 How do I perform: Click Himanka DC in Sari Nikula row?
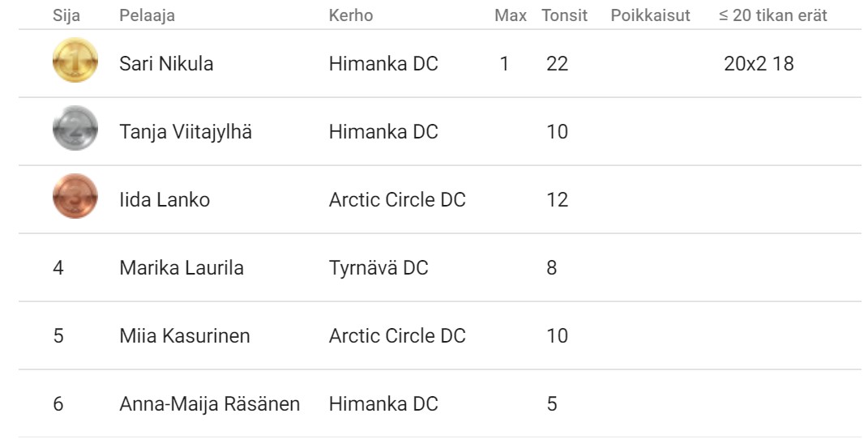383,64
